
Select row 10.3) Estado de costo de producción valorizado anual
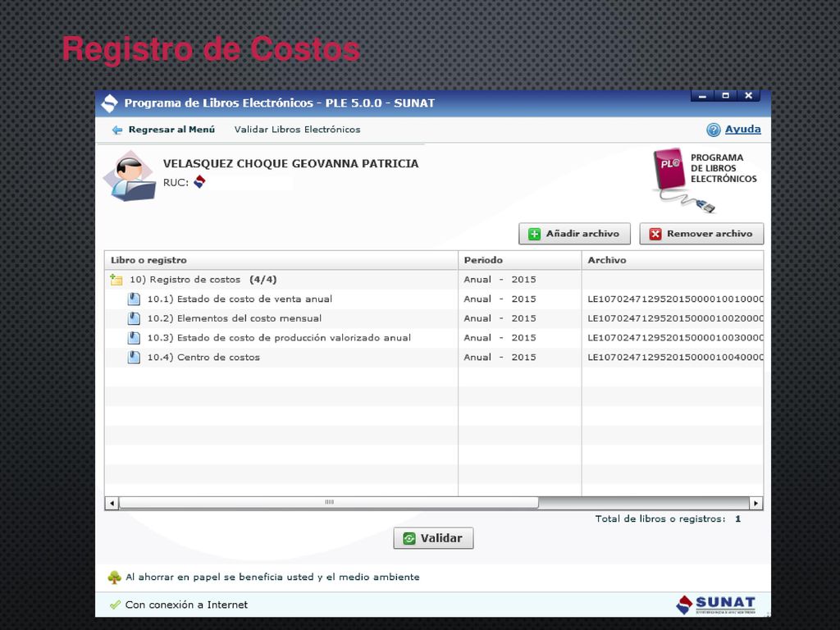(434, 338)
